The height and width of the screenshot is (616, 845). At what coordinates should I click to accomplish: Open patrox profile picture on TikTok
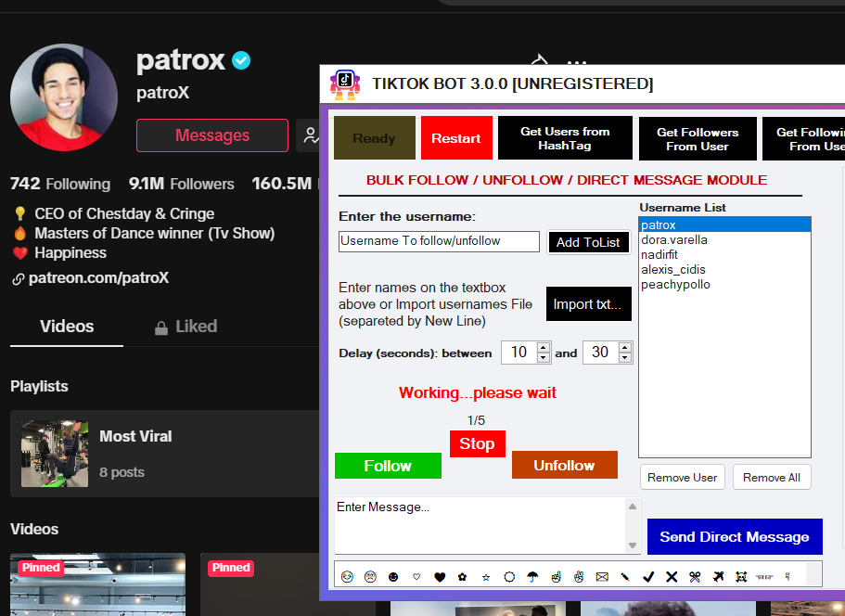pyautogui.click(x=64, y=97)
